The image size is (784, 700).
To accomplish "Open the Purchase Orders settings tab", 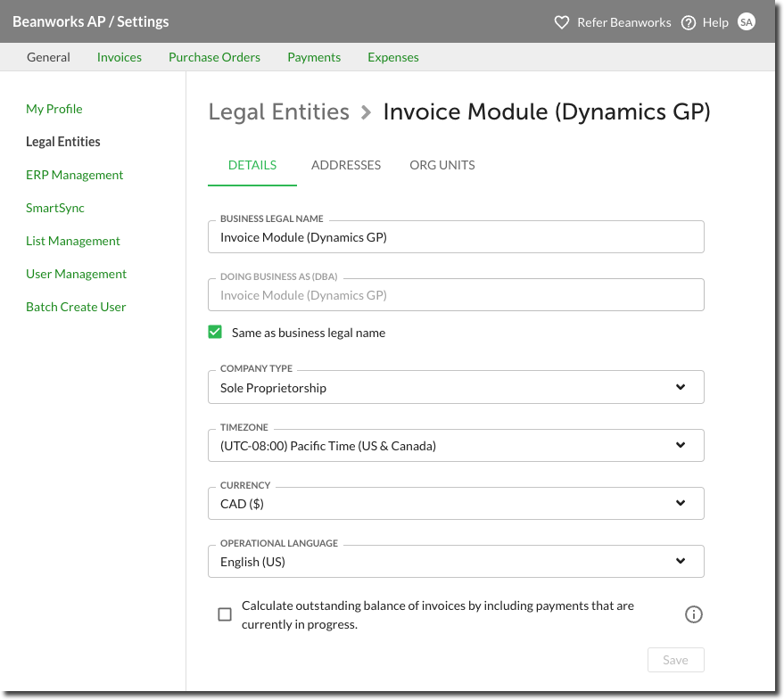I will pos(214,57).
